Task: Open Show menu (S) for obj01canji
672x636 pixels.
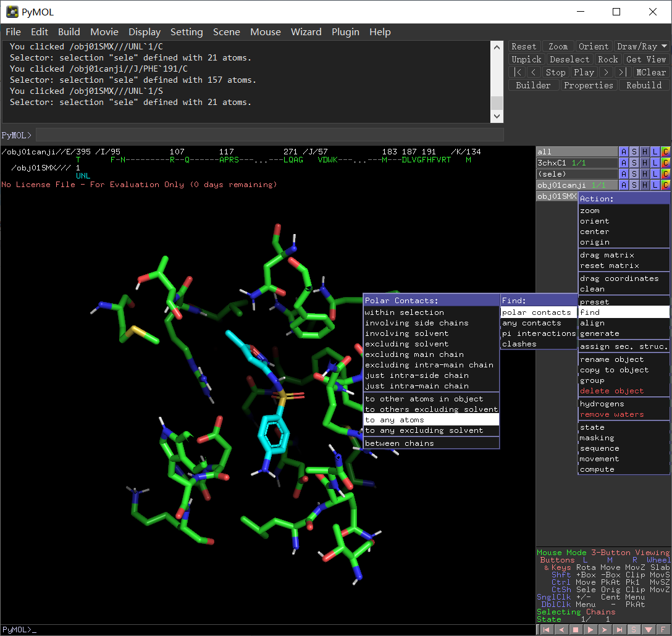Action: (634, 185)
